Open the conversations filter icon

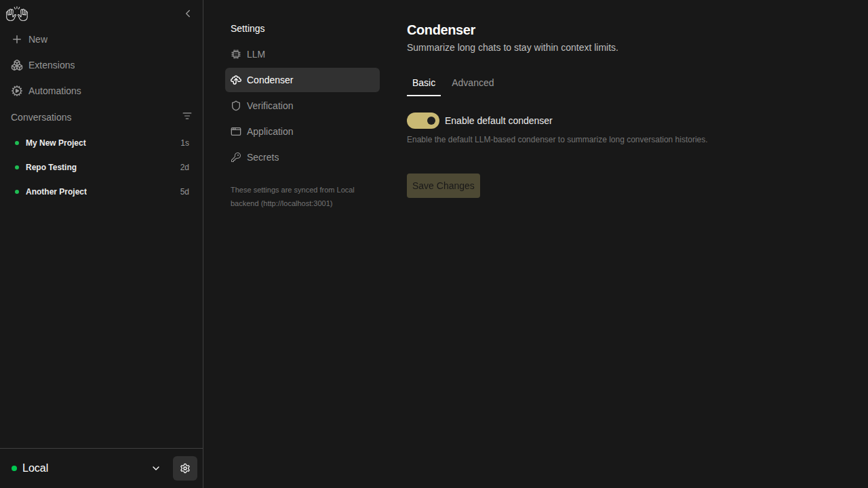tap(187, 117)
